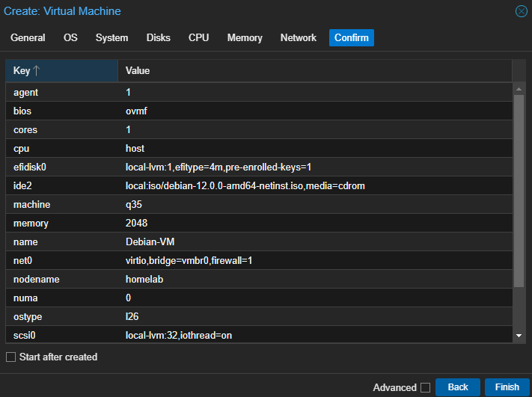Open the Network tab

pyautogui.click(x=299, y=37)
